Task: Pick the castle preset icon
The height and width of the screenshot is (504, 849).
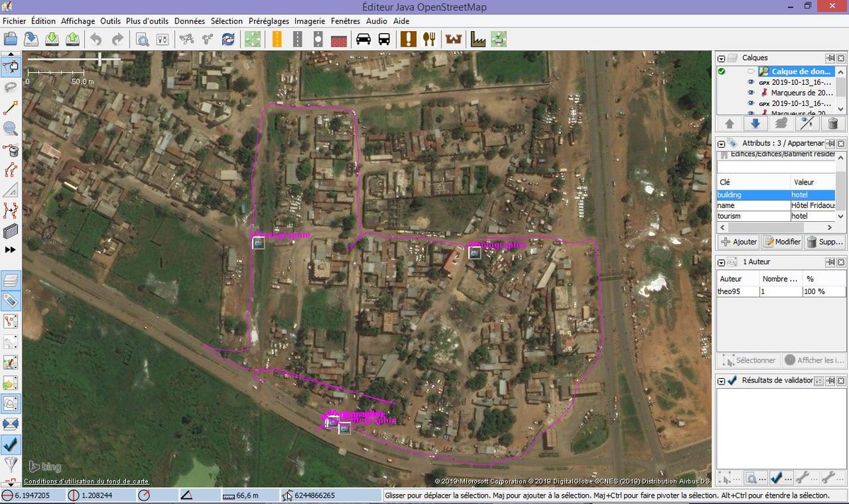Action: (x=454, y=39)
